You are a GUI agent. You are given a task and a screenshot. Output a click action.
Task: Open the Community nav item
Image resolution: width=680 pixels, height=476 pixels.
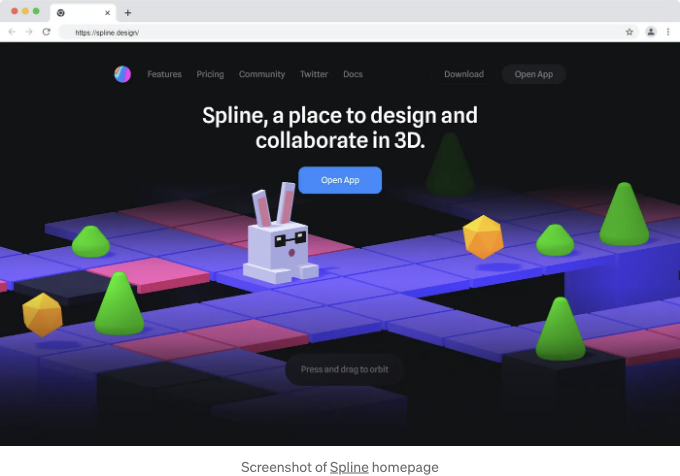pyautogui.click(x=262, y=74)
